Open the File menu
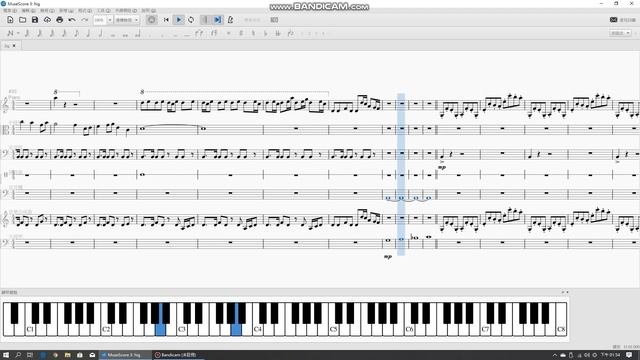The height and width of the screenshot is (360, 640). pyautogui.click(x=10, y=11)
